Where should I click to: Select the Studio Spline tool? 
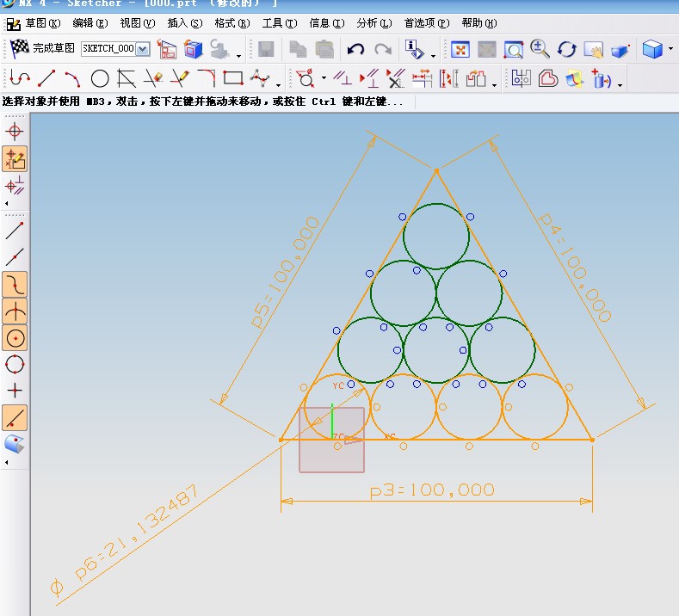tap(260, 78)
